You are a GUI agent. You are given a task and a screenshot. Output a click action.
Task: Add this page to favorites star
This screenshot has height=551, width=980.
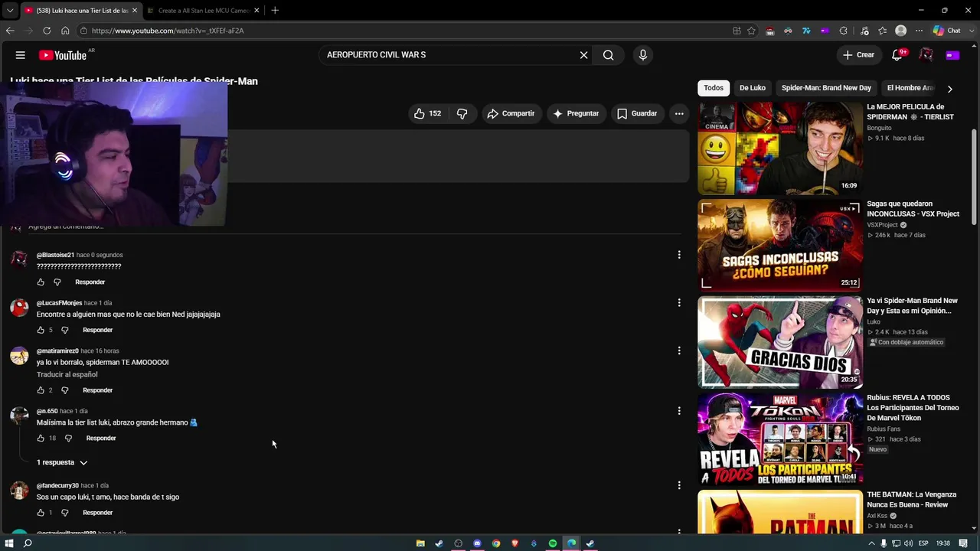pyautogui.click(x=752, y=31)
